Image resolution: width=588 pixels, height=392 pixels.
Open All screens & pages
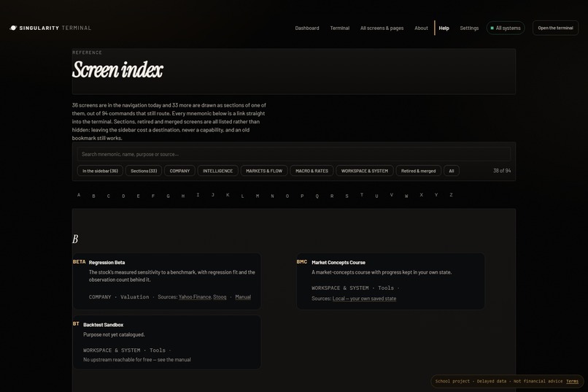[382, 28]
